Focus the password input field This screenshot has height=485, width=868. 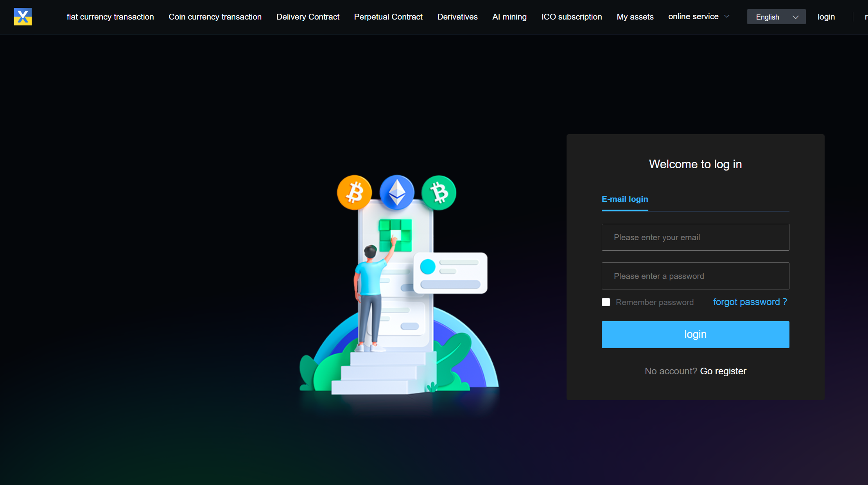coord(695,276)
